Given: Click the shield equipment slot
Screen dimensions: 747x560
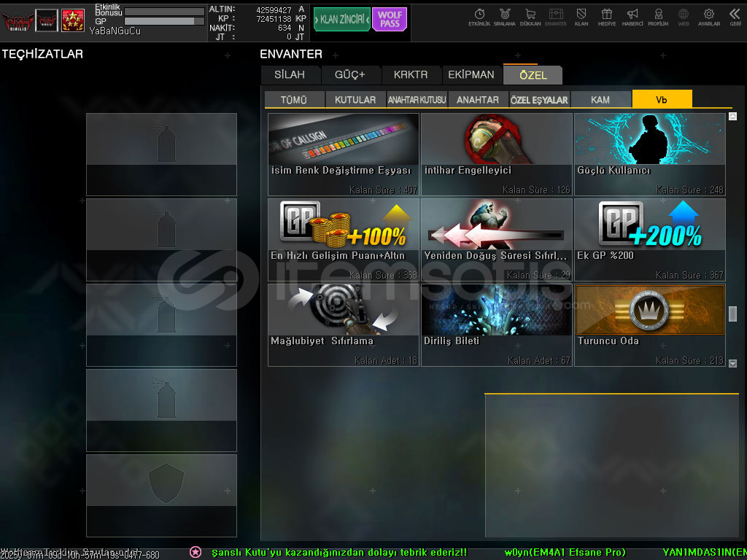Looking at the screenshot, I should pos(161,496).
